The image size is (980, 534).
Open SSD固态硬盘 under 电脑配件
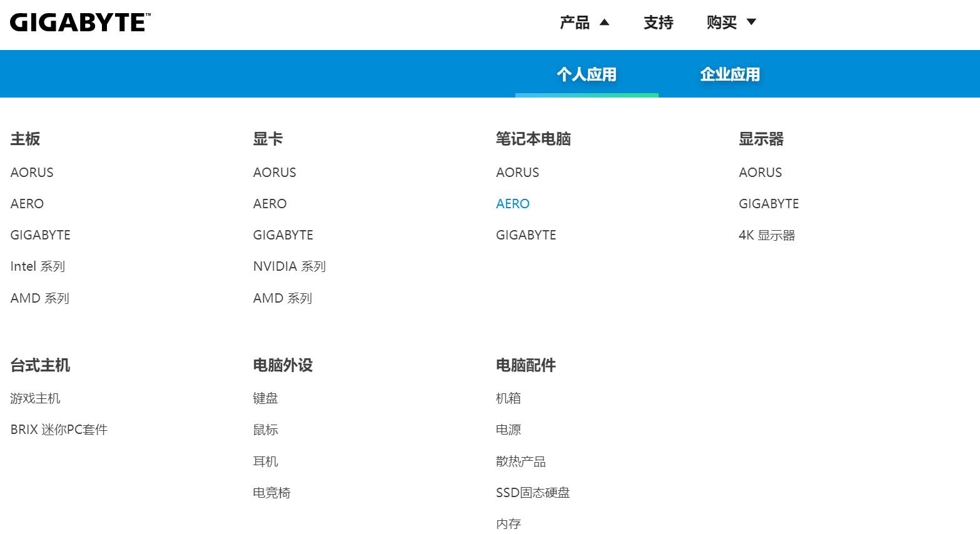(532, 493)
